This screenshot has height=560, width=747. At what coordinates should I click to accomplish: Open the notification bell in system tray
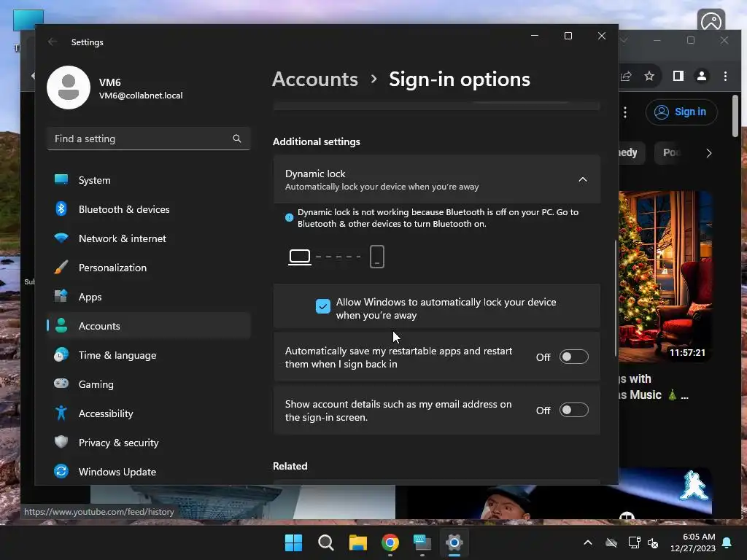pyautogui.click(x=727, y=542)
